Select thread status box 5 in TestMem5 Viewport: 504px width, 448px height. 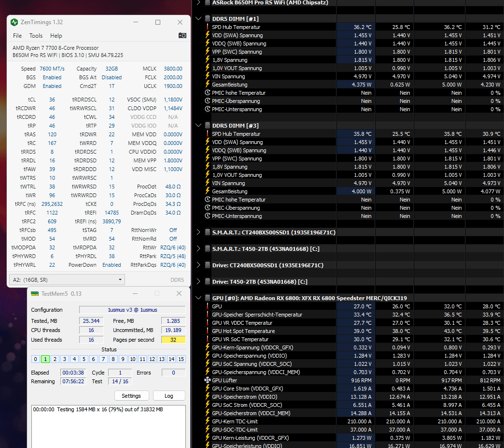coord(84,359)
